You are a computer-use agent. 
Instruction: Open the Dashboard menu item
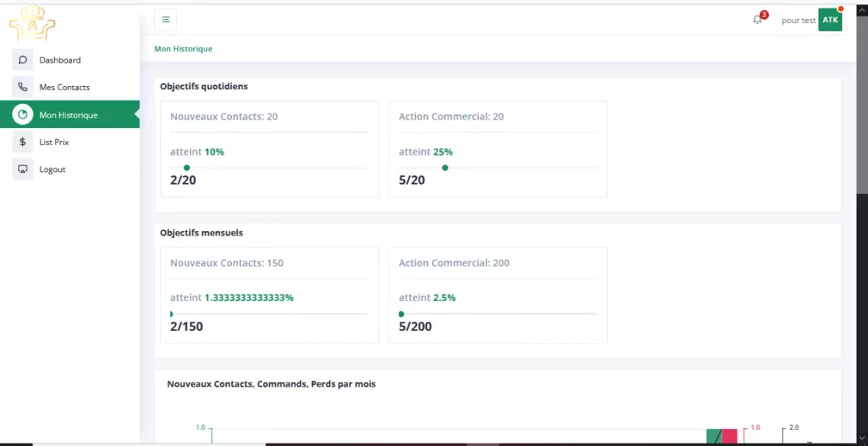coord(59,60)
